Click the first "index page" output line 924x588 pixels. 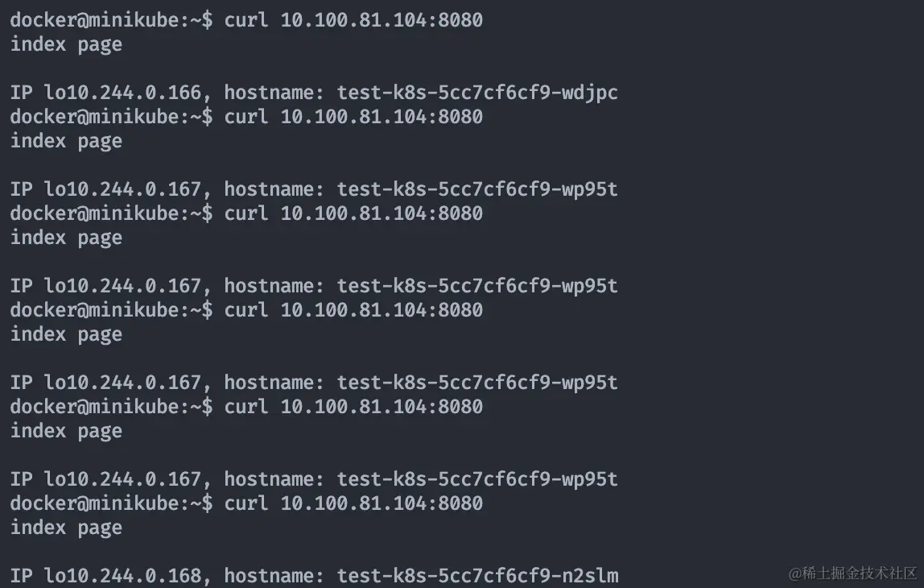[66, 44]
